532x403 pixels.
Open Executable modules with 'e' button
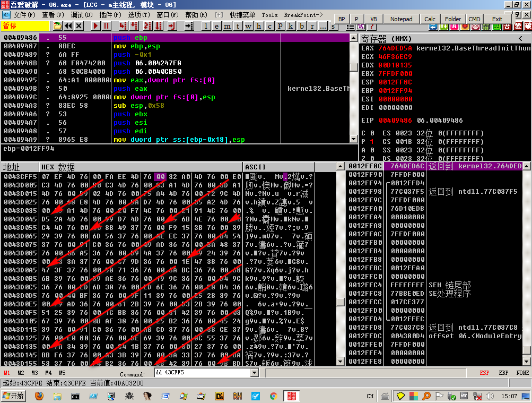tap(216, 26)
